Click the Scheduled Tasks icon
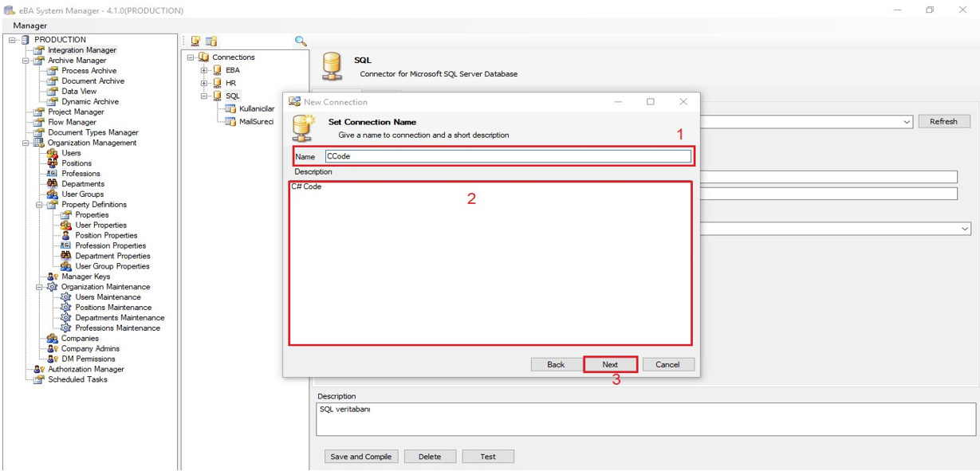Viewport: 980px width, 471px height. point(38,380)
